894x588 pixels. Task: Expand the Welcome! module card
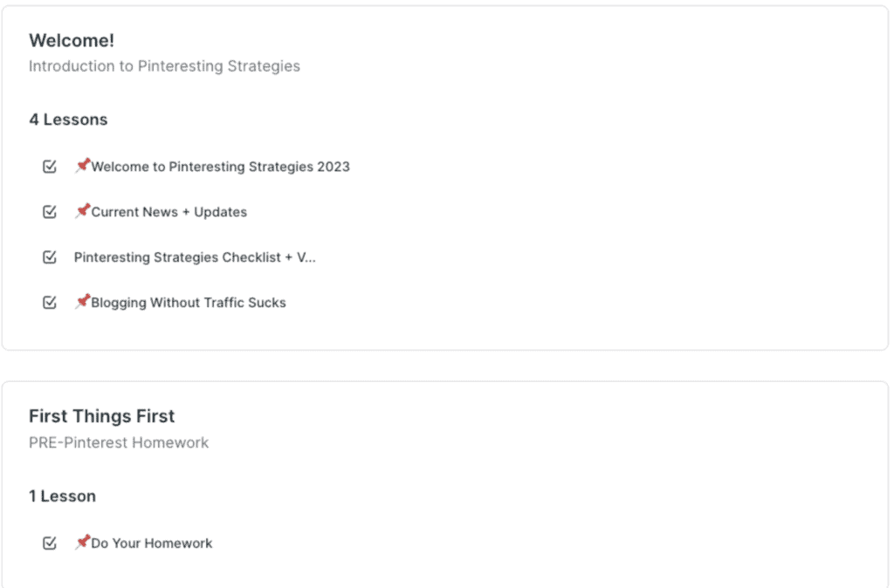click(447, 174)
